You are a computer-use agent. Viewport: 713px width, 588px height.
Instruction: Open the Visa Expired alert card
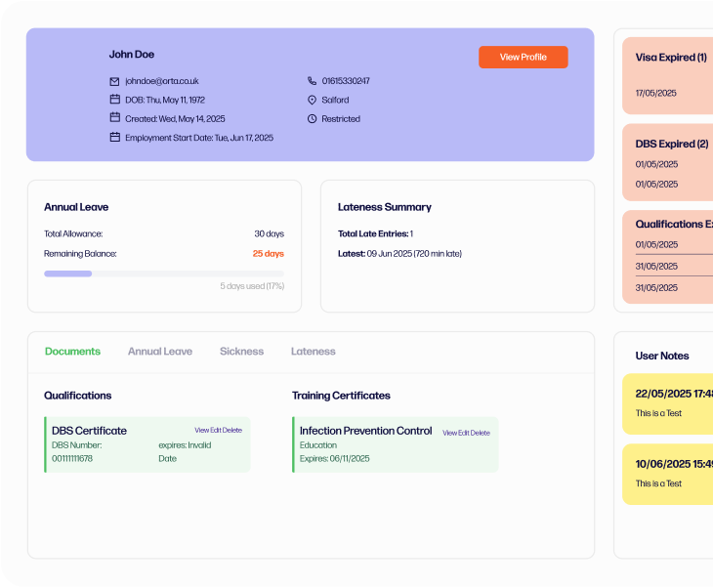[668, 74]
